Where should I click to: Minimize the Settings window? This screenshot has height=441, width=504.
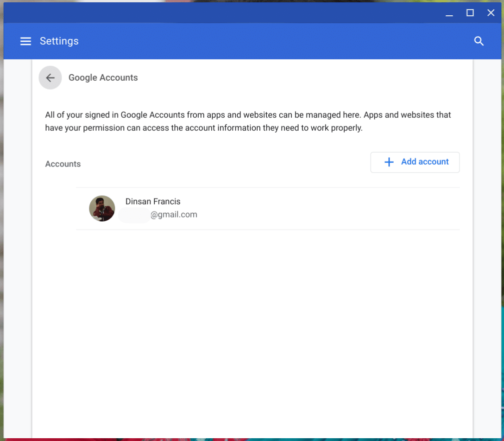(x=449, y=13)
